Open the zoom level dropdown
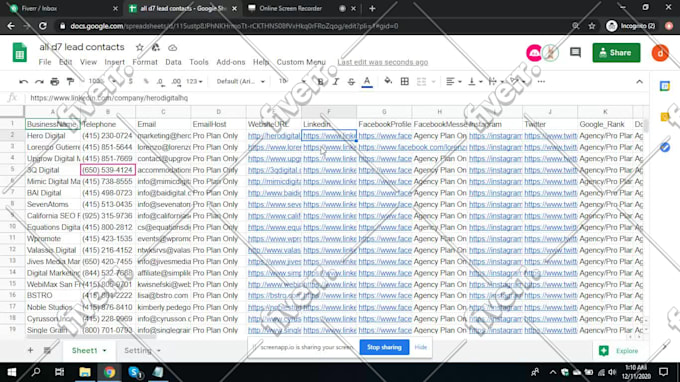Screen dimensions: 680x382 (102, 82)
